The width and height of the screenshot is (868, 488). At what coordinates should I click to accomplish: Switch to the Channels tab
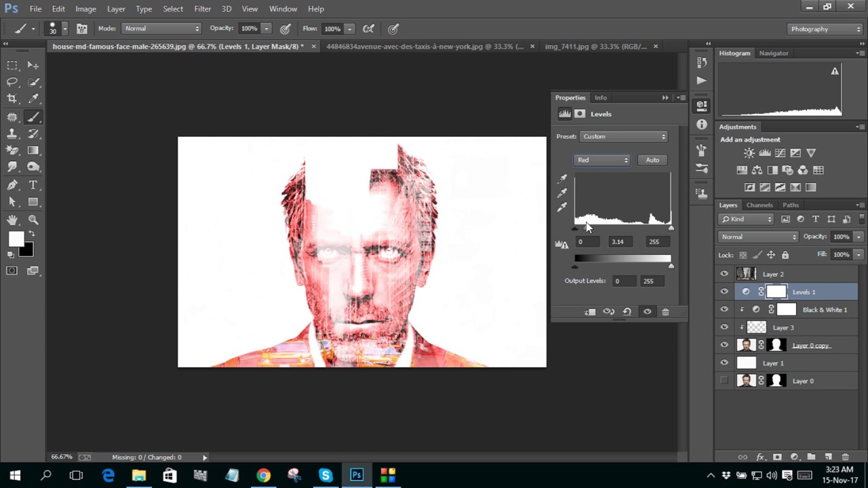click(x=759, y=205)
